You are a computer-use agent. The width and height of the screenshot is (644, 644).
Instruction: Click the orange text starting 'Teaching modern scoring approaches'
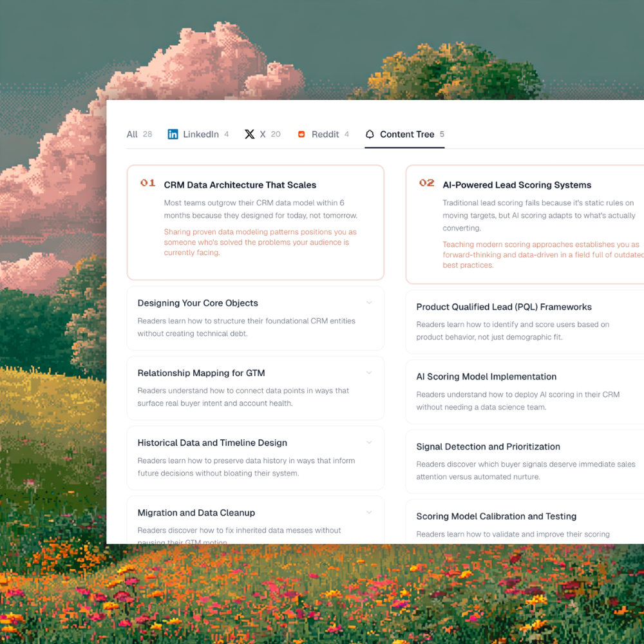pos(543,254)
